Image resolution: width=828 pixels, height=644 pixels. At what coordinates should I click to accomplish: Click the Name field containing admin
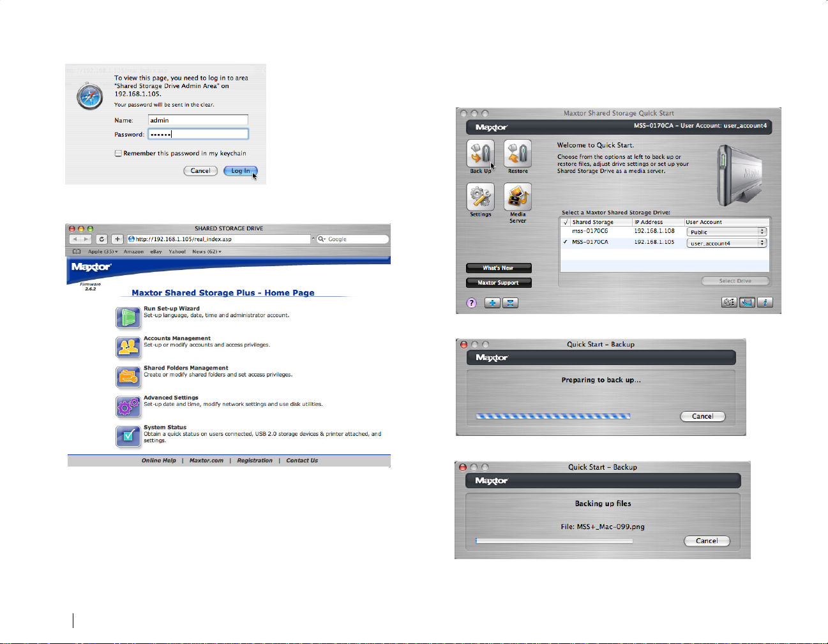[x=198, y=120]
